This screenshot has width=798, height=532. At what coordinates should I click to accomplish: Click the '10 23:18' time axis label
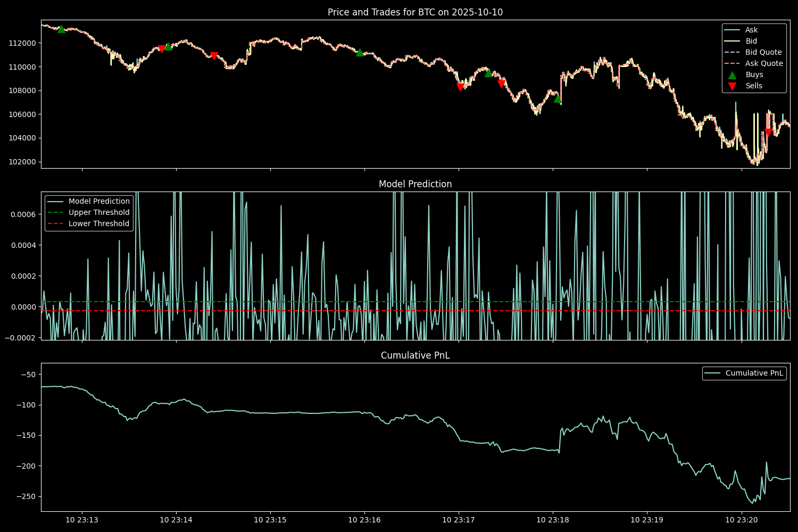point(553,520)
